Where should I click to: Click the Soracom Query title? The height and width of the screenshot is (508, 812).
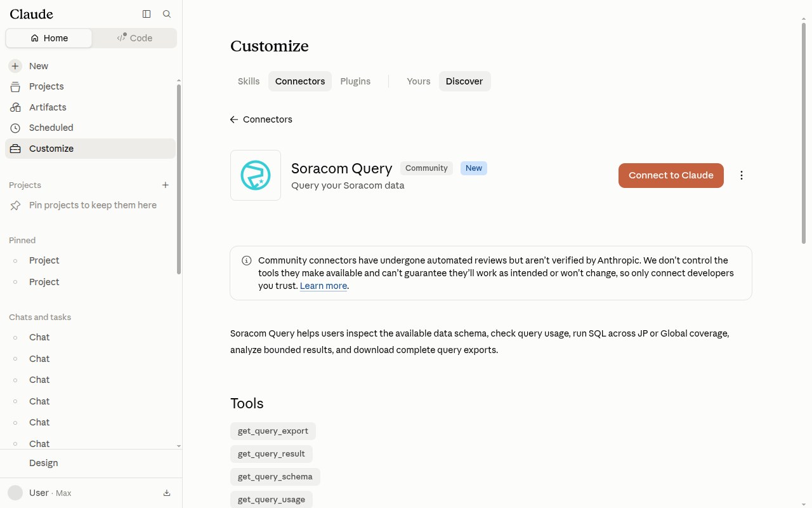click(x=342, y=168)
